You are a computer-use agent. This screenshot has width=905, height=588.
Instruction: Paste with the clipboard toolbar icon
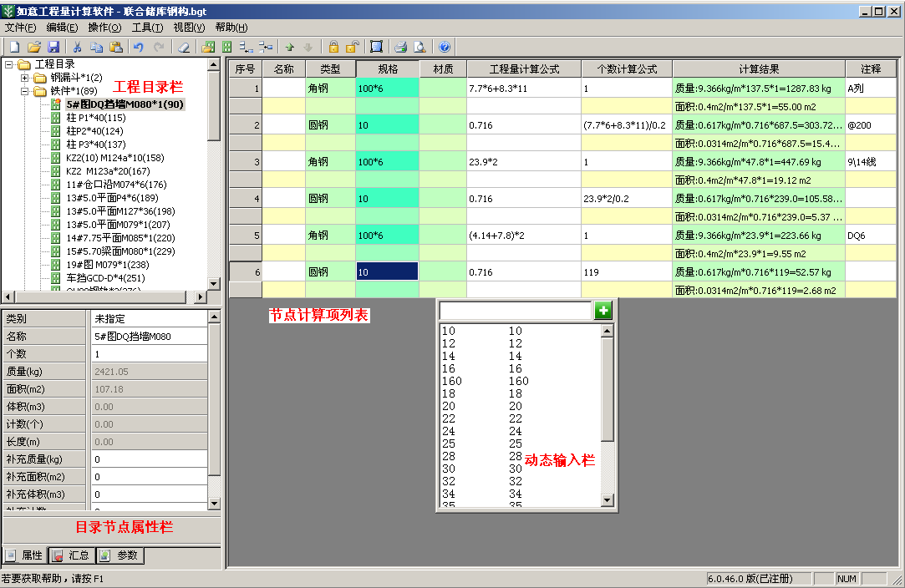[x=116, y=47]
